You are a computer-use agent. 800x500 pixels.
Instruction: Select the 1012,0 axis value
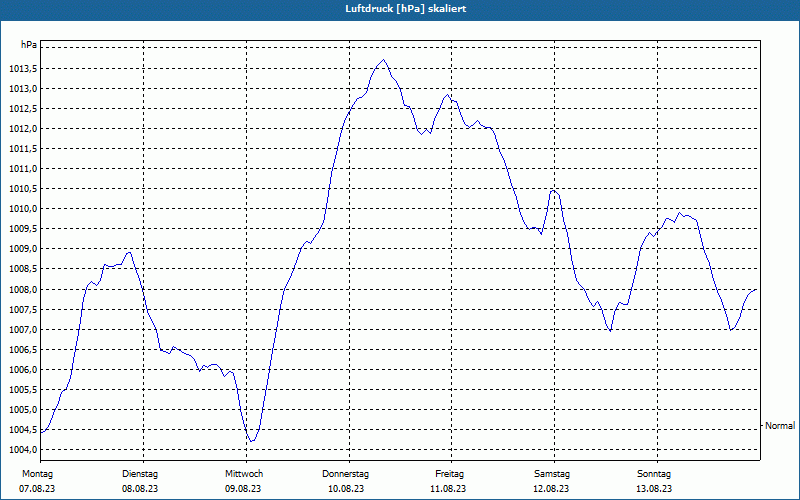pyautogui.click(x=23, y=129)
